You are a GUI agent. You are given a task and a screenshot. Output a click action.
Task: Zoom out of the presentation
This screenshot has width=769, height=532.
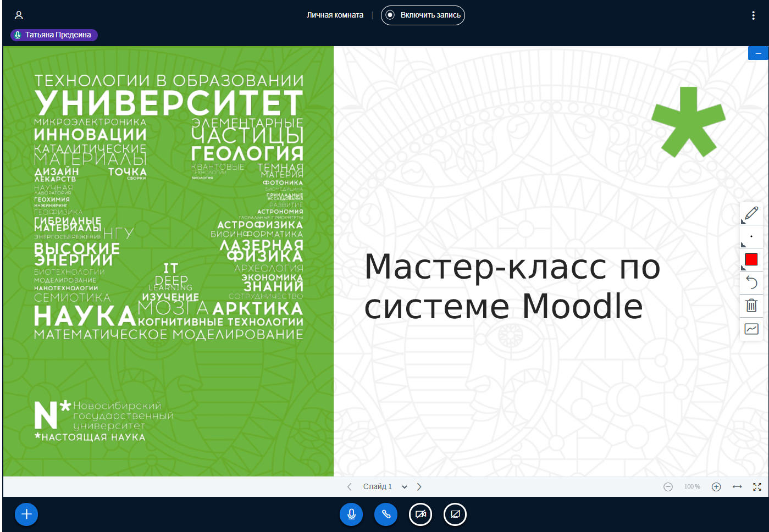(668, 487)
